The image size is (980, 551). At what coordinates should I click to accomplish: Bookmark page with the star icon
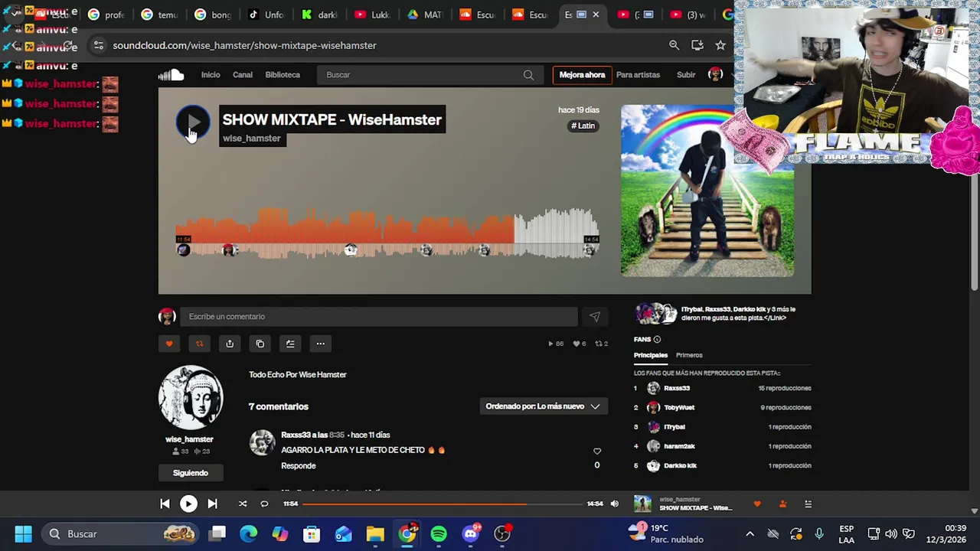pyautogui.click(x=720, y=45)
